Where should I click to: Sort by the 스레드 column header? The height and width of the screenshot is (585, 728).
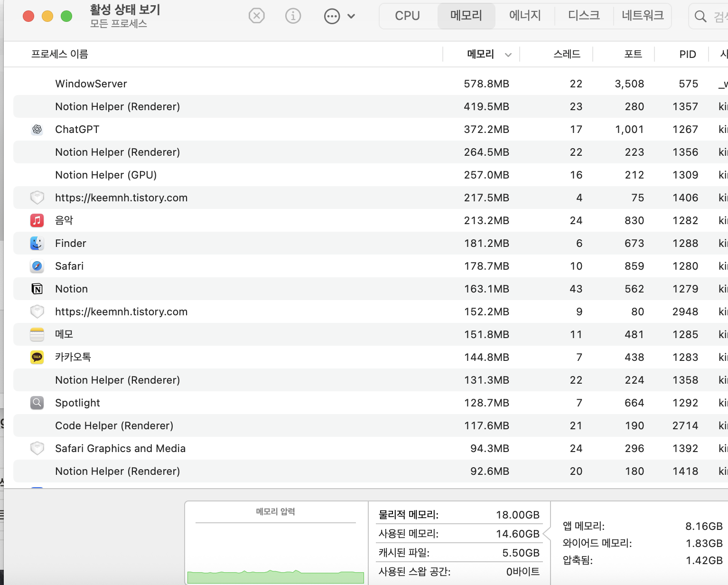point(567,54)
